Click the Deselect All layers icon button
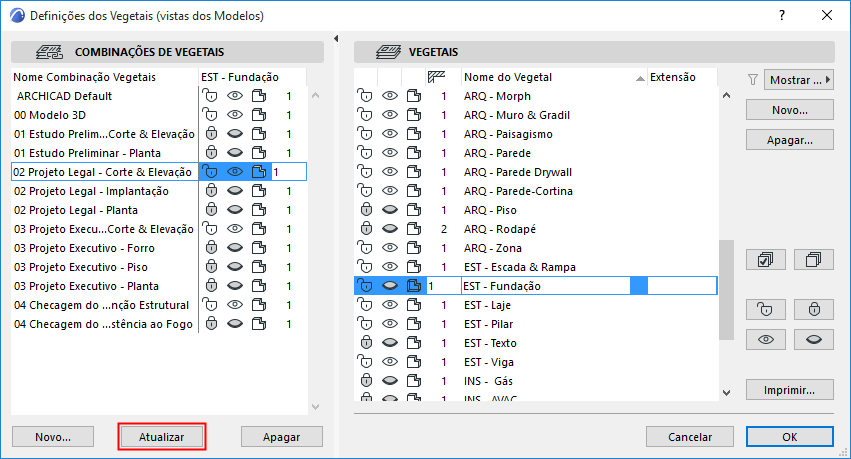This screenshot has width=851, height=459. click(x=813, y=260)
